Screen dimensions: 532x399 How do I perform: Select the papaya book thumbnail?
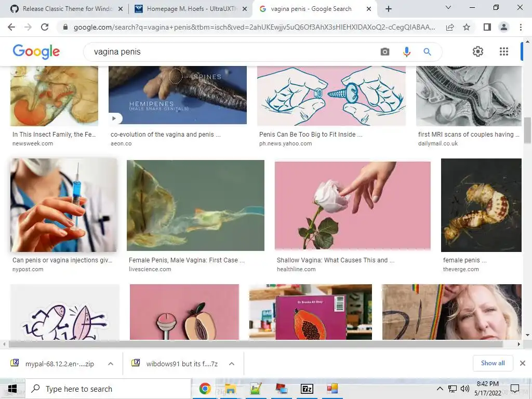tap(311, 312)
